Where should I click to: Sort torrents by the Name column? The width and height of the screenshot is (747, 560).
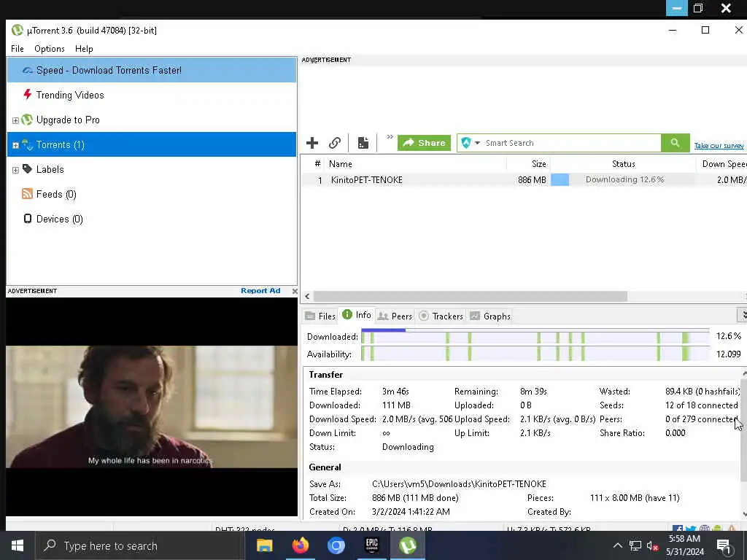415,164
